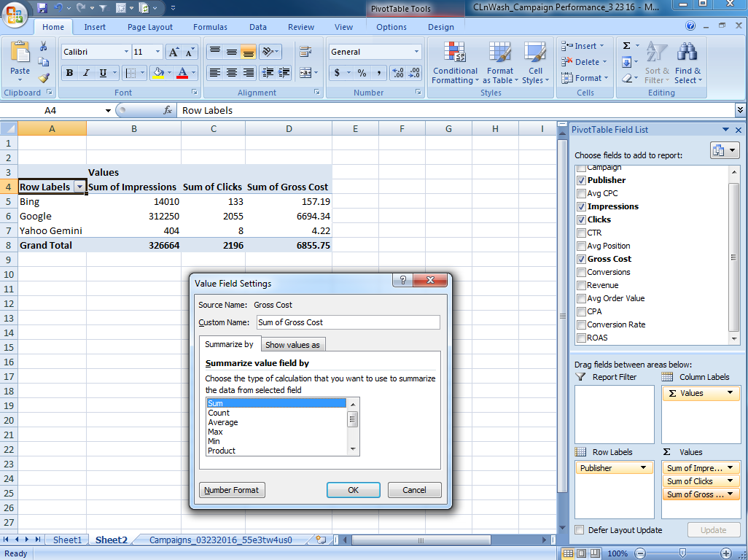Viewport: 748px width, 560px height.
Task: Click the Insert Function fx icon
Action: pos(168,110)
